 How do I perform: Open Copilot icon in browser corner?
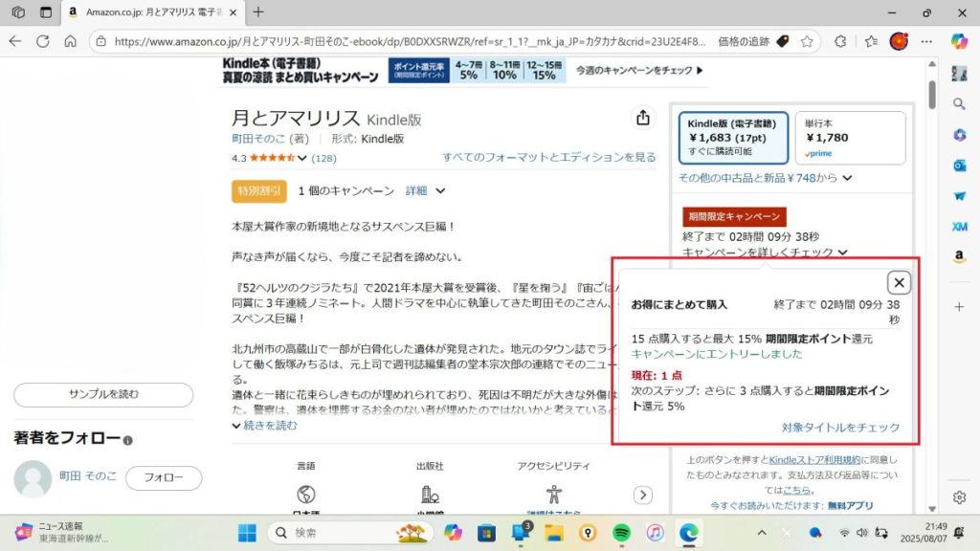[959, 41]
